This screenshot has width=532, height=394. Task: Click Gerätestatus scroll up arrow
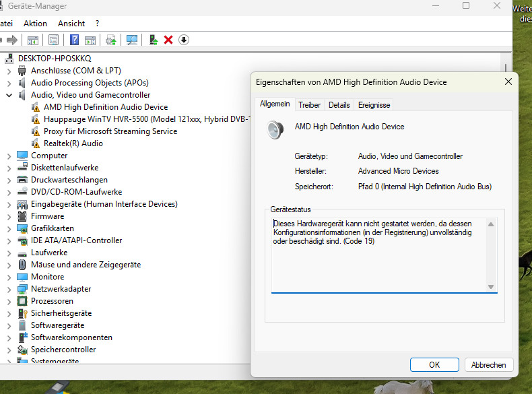coord(491,224)
